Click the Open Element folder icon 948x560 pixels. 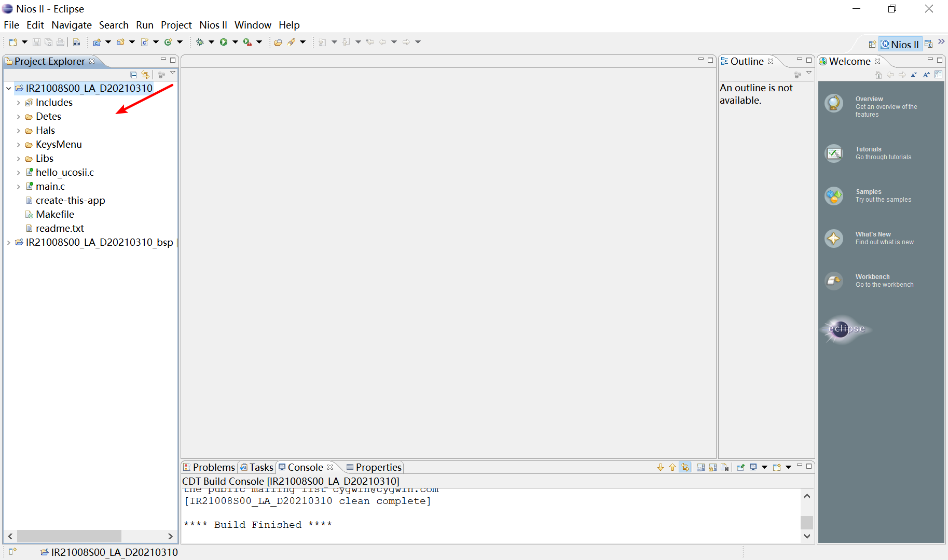pyautogui.click(x=279, y=42)
